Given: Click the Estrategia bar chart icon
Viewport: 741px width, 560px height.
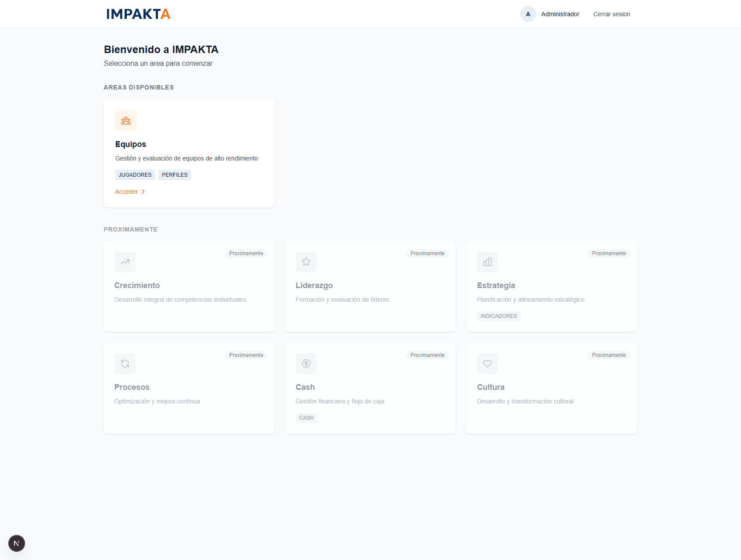Looking at the screenshot, I should coord(487,262).
